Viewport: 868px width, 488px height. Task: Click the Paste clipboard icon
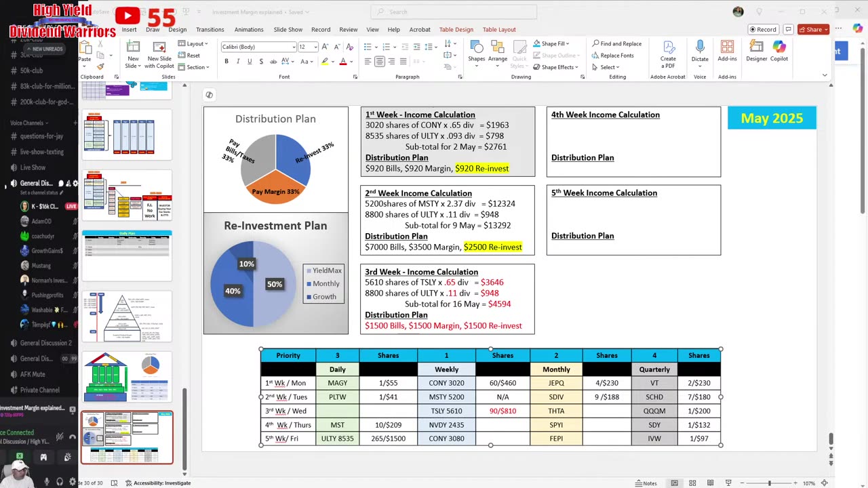point(85,49)
